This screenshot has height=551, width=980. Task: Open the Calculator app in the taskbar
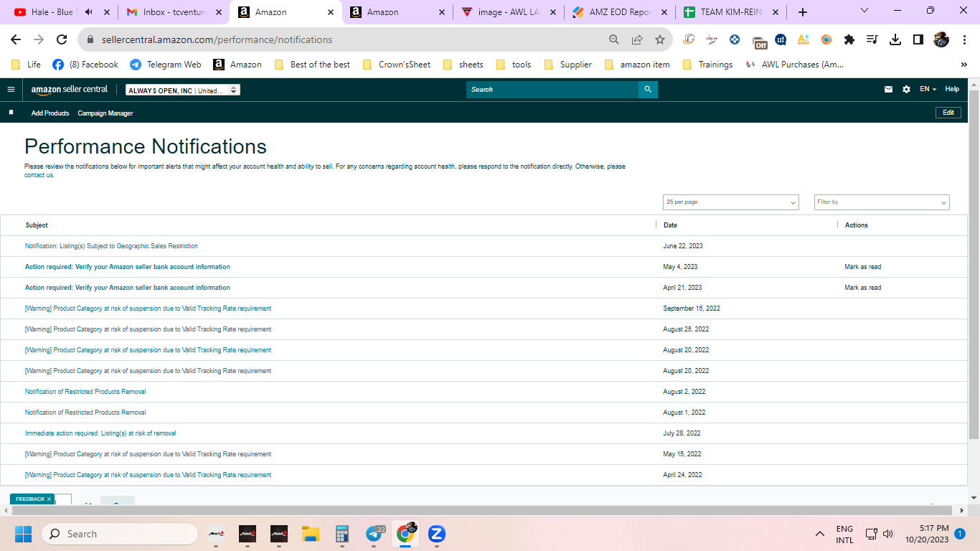click(x=341, y=534)
